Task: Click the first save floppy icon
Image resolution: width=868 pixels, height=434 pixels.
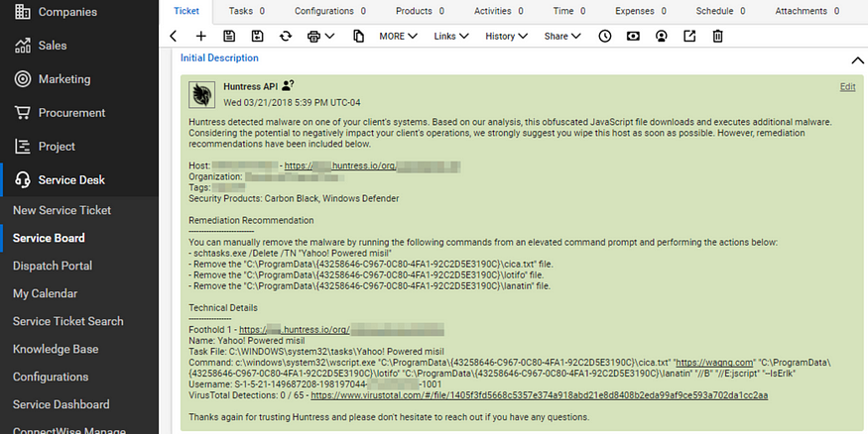Action: 229,36
